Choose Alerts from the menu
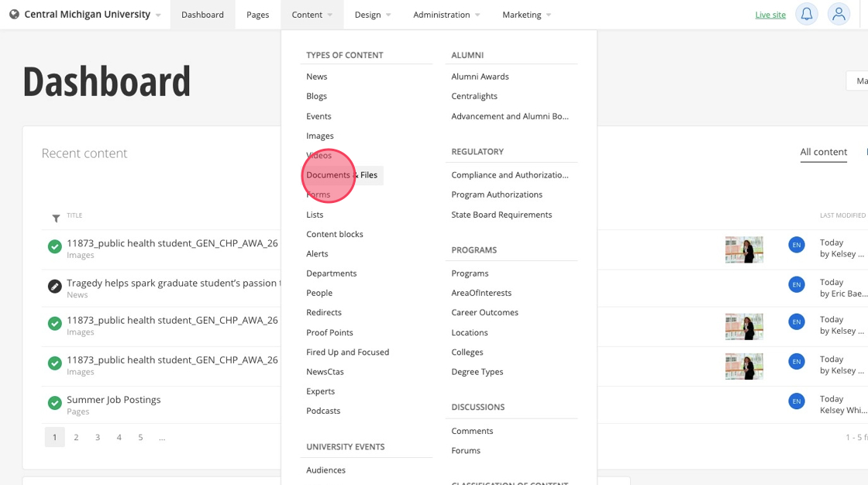This screenshot has width=868, height=485. 317,253
